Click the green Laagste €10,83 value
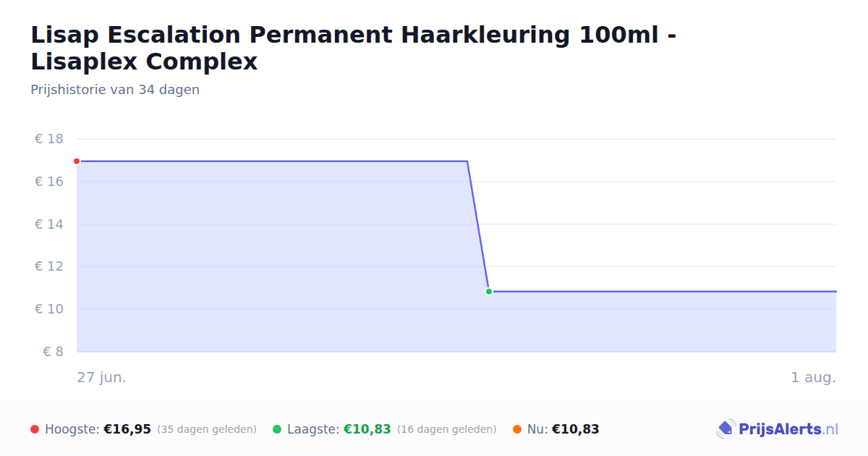868x456 pixels. tap(367, 429)
